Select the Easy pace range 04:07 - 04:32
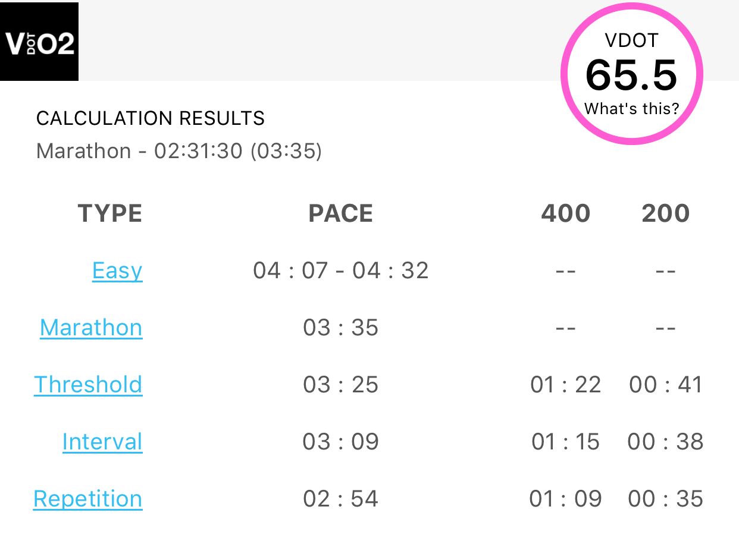This screenshot has width=739, height=560. pyautogui.click(x=341, y=271)
